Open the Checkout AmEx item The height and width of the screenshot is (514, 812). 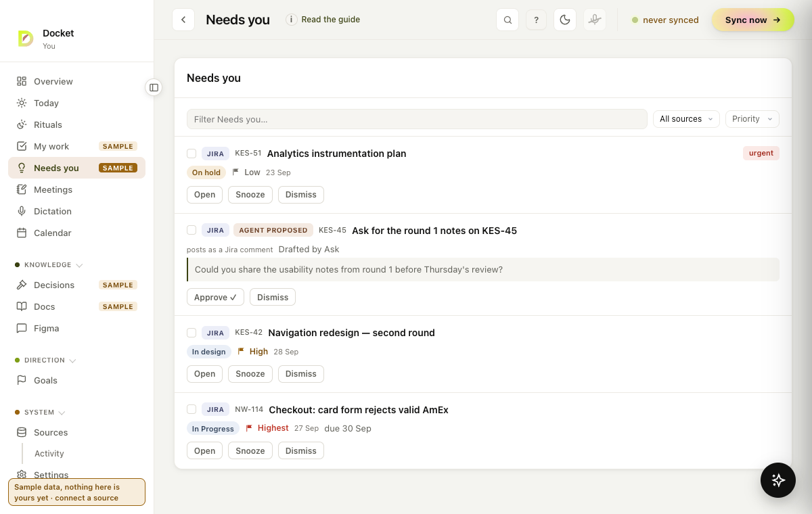pos(204,451)
